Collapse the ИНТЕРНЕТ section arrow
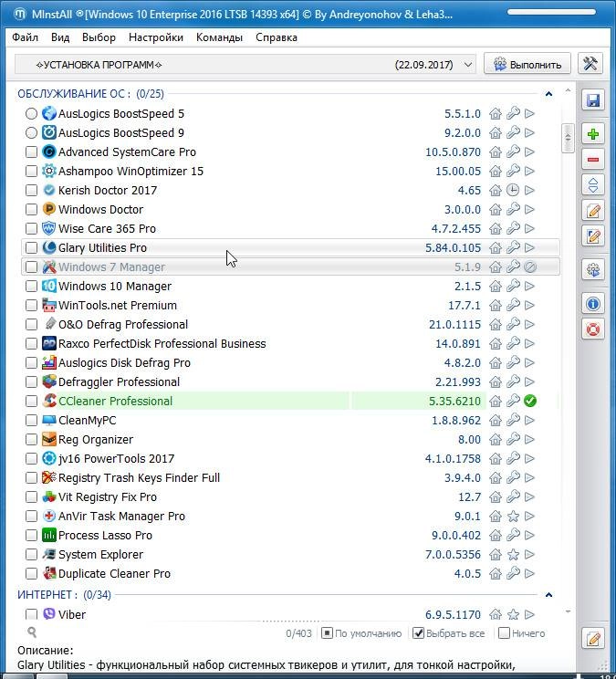This screenshot has width=616, height=679. tap(548, 595)
